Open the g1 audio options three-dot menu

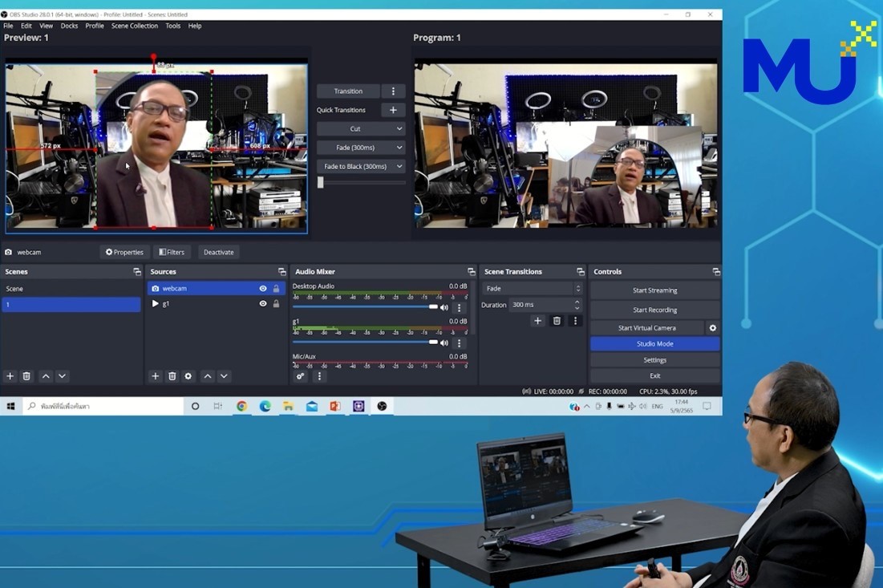[459, 343]
